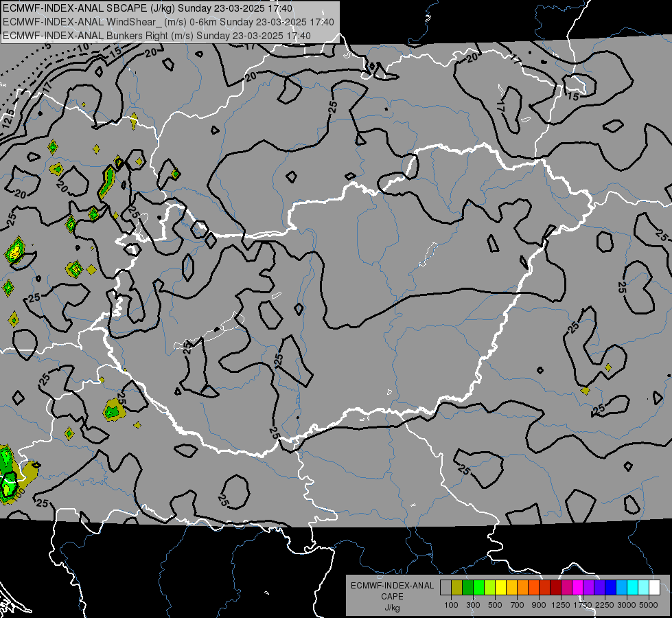
Task: Click the 700 tick label in legend
Action: pyautogui.click(x=518, y=605)
